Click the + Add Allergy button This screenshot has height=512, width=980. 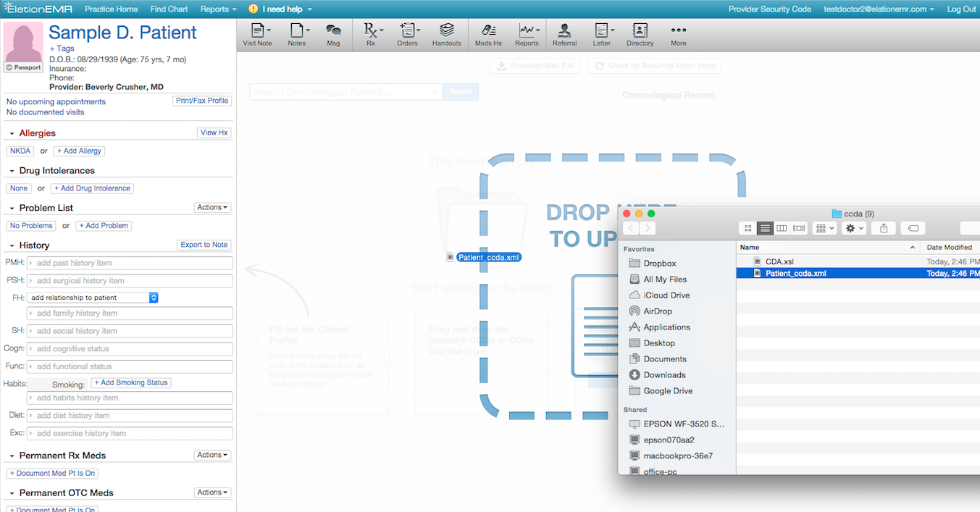(79, 151)
